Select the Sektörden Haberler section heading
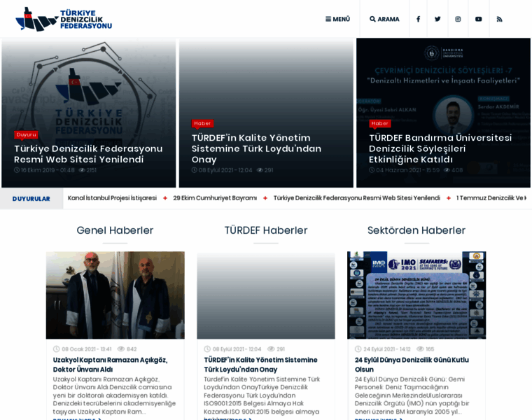The width and height of the screenshot is (532, 420). pos(416,230)
